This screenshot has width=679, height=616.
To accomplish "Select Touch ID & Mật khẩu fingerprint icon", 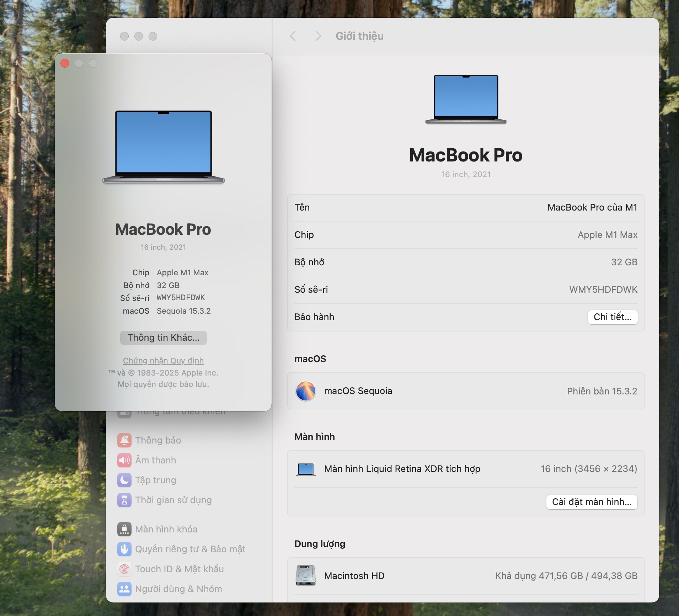I will pyautogui.click(x=124, y=569).
